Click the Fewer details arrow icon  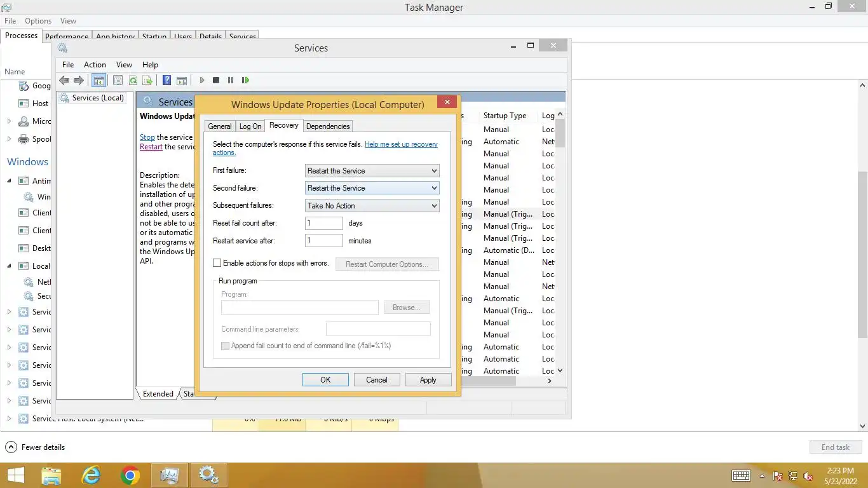(11, 447)
